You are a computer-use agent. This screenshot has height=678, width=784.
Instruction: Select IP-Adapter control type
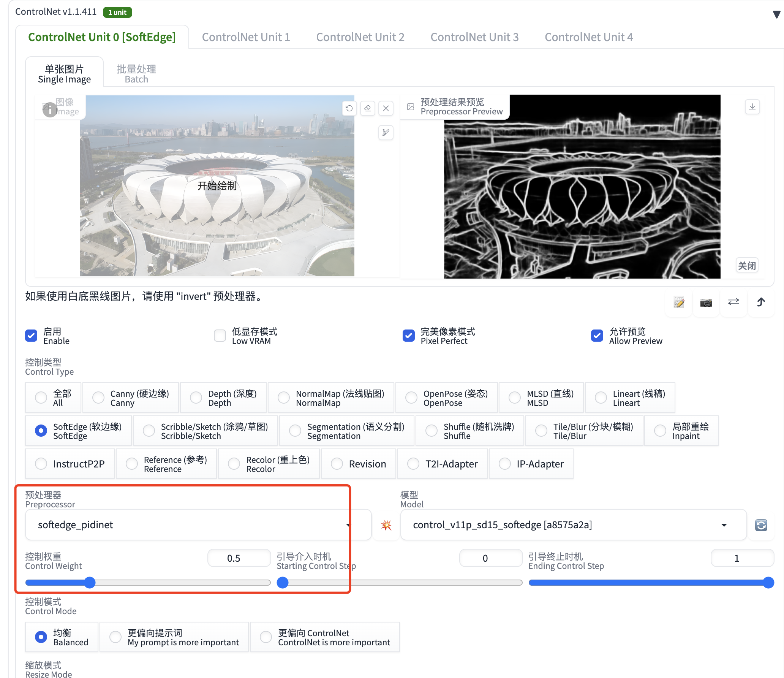tap(531, 464)
